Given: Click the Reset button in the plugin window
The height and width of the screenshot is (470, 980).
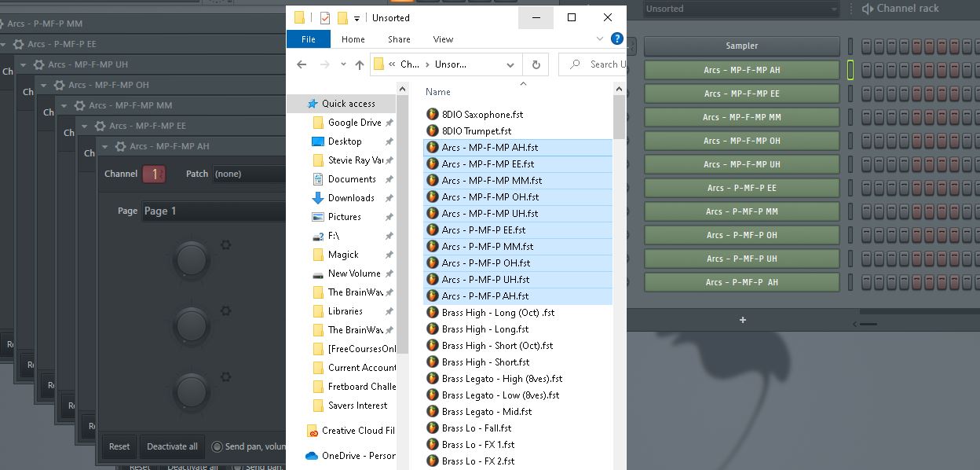Looking at the screenshot, I should (x=119, y=446).
